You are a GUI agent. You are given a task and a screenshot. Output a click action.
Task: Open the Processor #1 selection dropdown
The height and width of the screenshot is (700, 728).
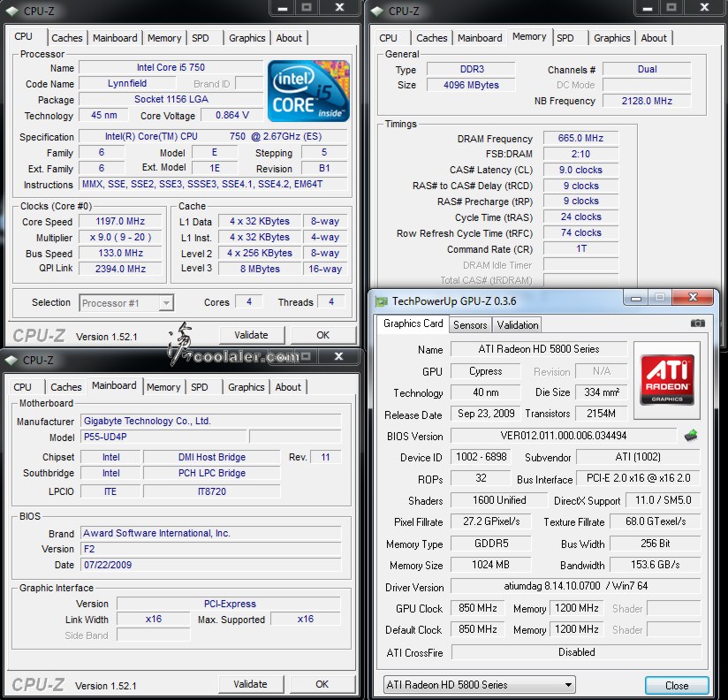click(x=126, y=303)
